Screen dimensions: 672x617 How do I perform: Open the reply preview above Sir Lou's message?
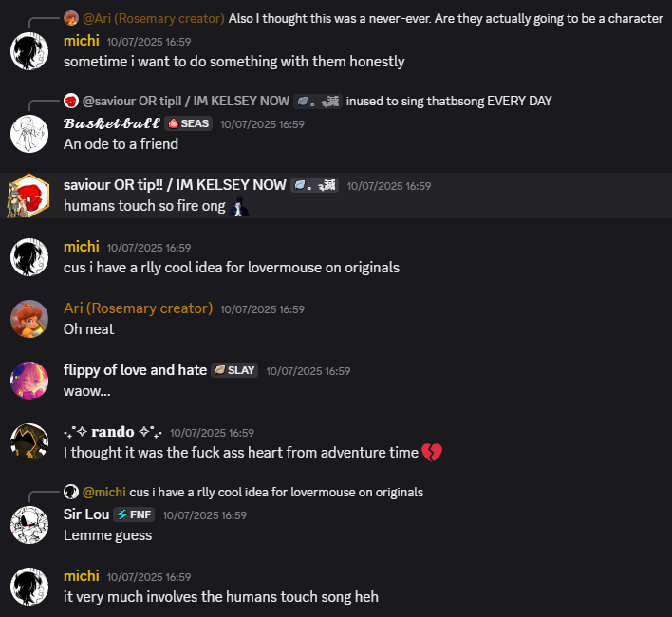pyautogui.click(x=275, y=492)
